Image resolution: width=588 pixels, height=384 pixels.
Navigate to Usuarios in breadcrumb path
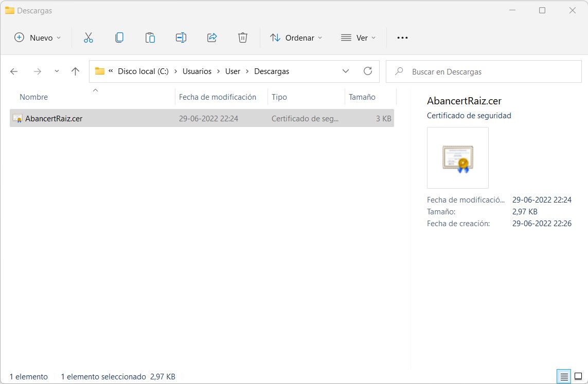(197, 71)
